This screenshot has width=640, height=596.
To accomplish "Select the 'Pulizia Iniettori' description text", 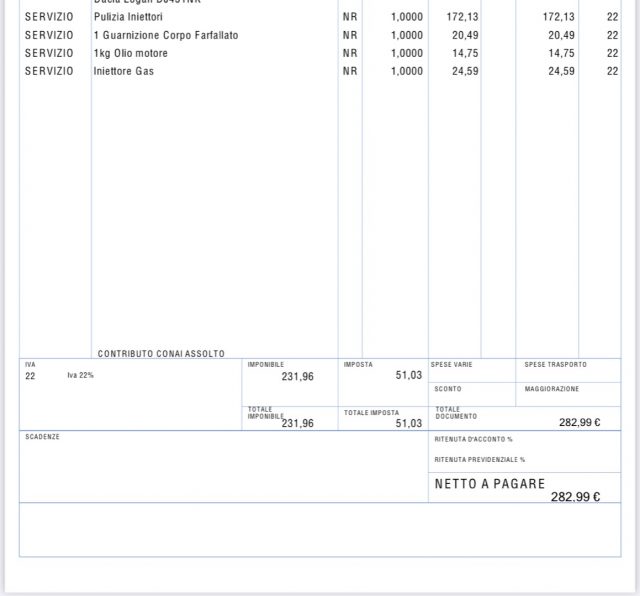I will click(x=128, y=17).
